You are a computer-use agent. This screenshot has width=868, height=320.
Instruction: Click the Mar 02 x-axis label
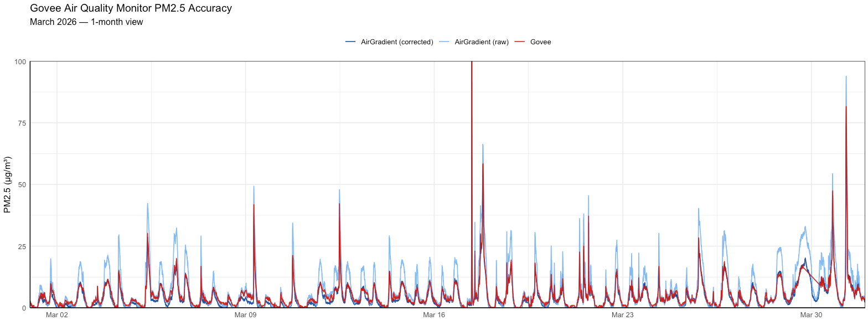tap(56, 315)
